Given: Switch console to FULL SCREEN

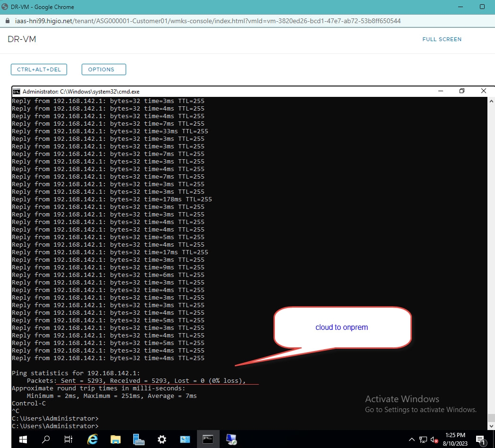Looking at the screenshot, I should tap(442, 39).
